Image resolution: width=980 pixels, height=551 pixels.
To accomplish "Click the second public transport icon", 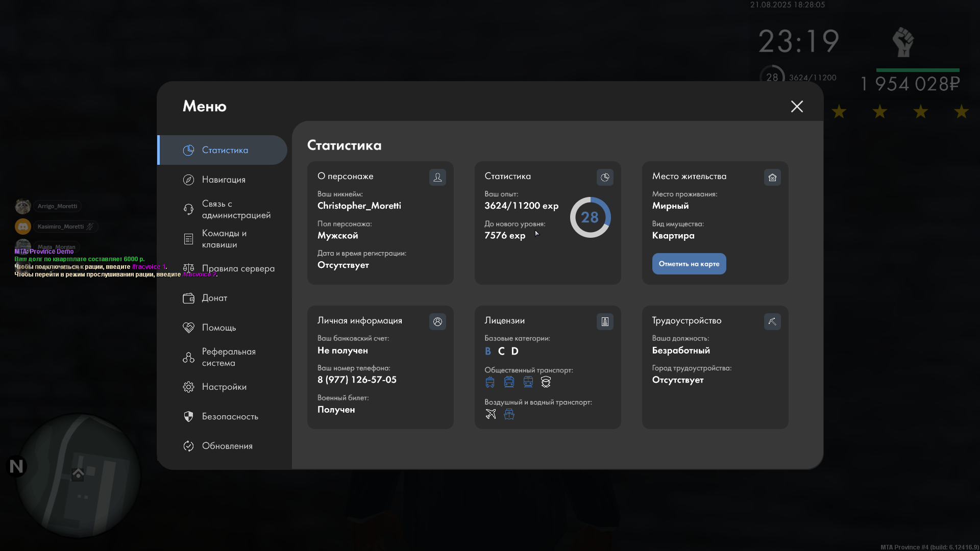I will pos(509,382).
